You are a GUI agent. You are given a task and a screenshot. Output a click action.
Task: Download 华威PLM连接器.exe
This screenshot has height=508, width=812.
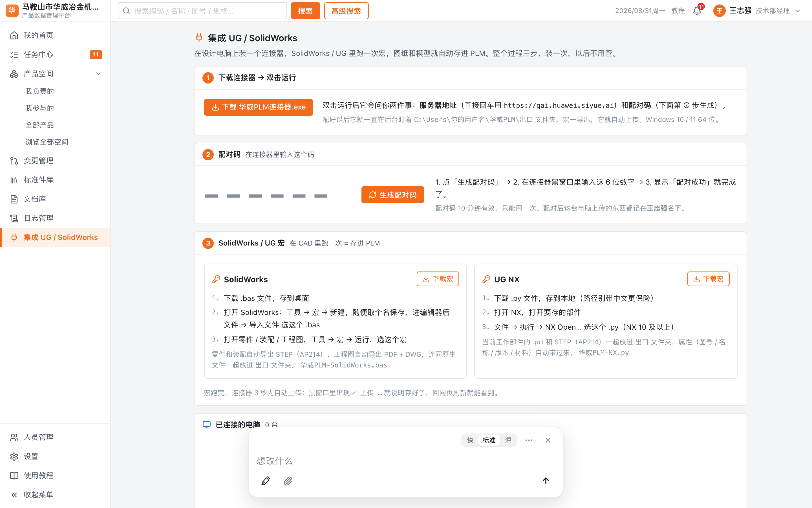tap(258, 107)
